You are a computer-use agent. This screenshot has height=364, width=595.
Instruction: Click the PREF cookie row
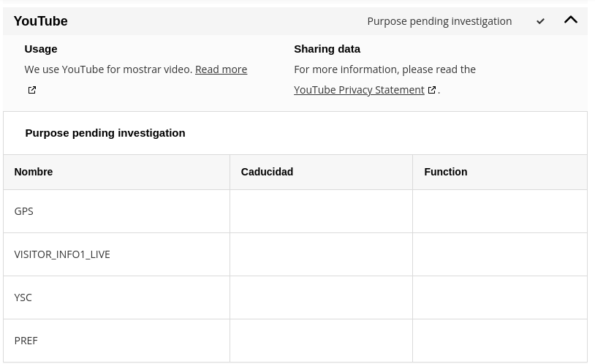pos(295,341)
